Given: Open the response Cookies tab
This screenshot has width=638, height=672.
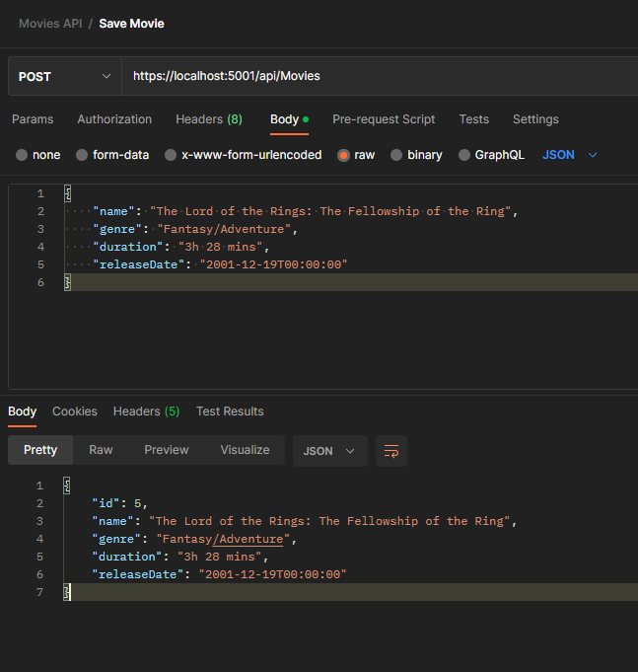Looking at the screenshot, I should 75,411.
